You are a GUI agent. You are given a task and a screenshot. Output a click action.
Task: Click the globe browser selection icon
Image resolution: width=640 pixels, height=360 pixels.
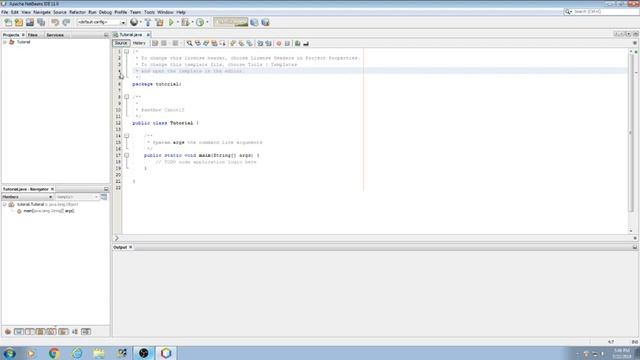coord(134,22)
